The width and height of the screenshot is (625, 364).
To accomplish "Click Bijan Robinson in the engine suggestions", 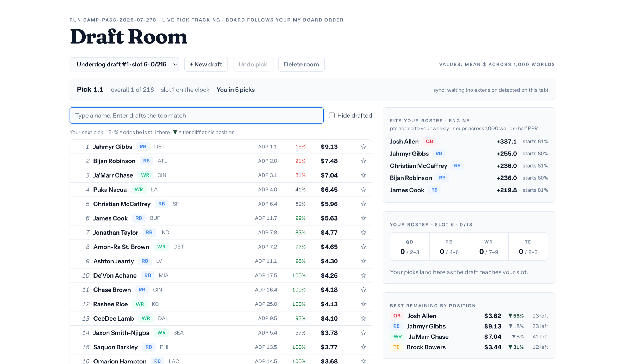I will (x=411, y=178).
